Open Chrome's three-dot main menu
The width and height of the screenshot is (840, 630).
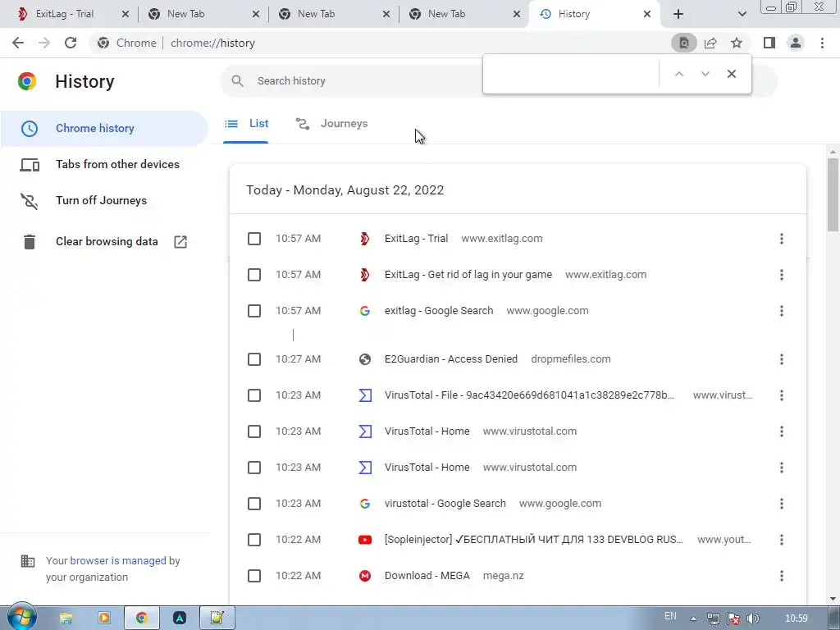[x=822, y=43]
